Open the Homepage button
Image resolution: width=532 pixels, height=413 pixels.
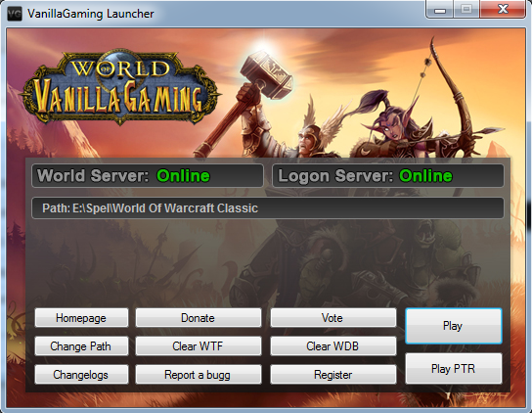click(x=81, y=318)
